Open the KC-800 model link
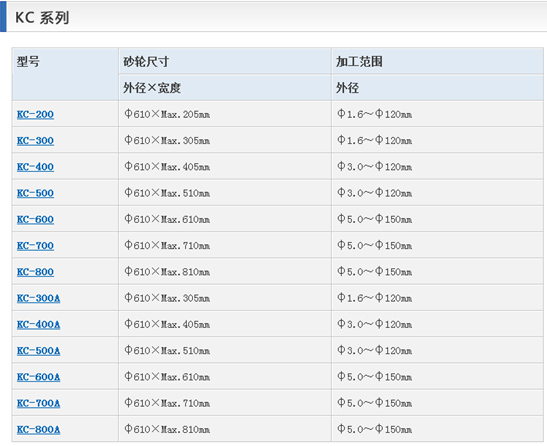 35,272
